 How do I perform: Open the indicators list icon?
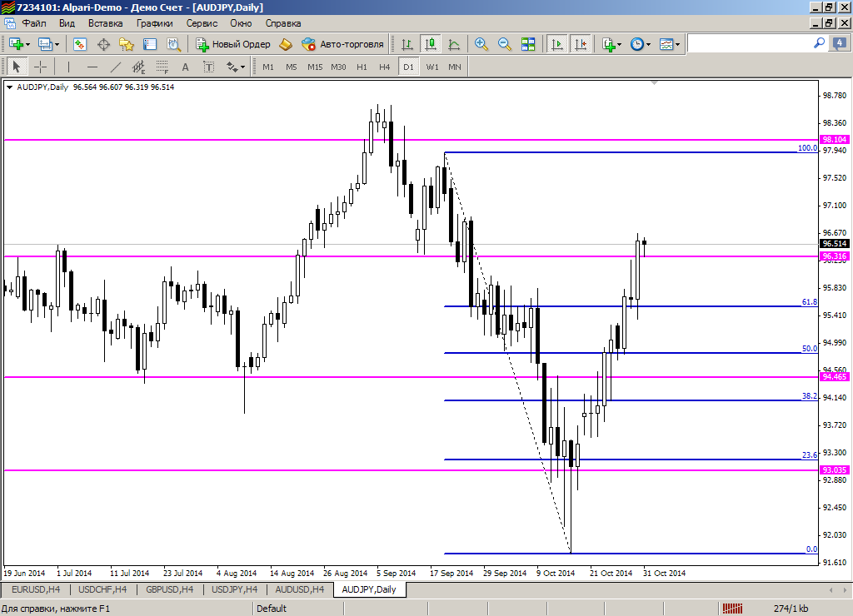609,44
